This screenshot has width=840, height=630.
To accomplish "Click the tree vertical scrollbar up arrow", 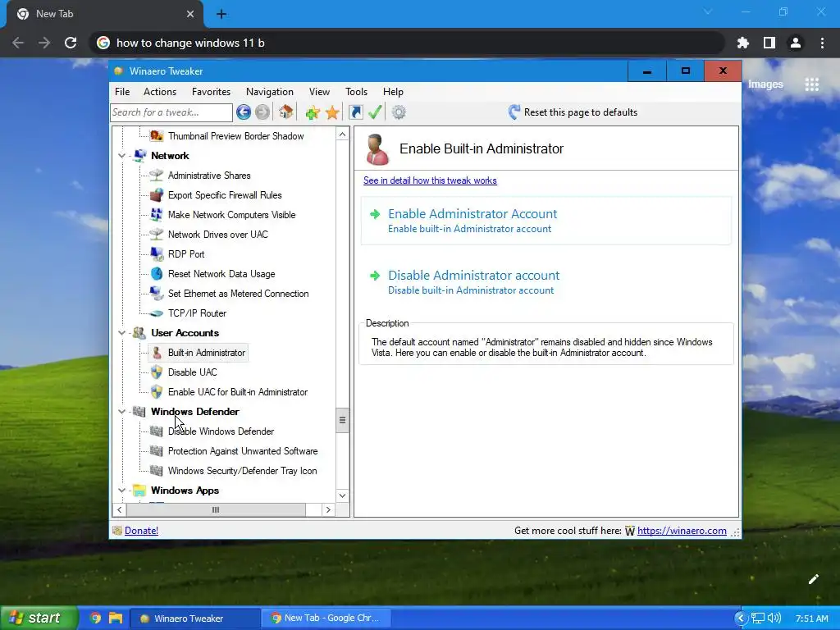I will click(x=342, y=135).
